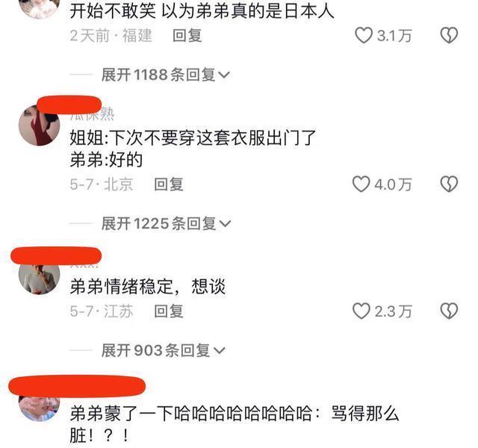Select comment 弟弟蒙了一下哈哈哈
The width and height of the screenshot is (478, 448).
click(x=235, y=424)
